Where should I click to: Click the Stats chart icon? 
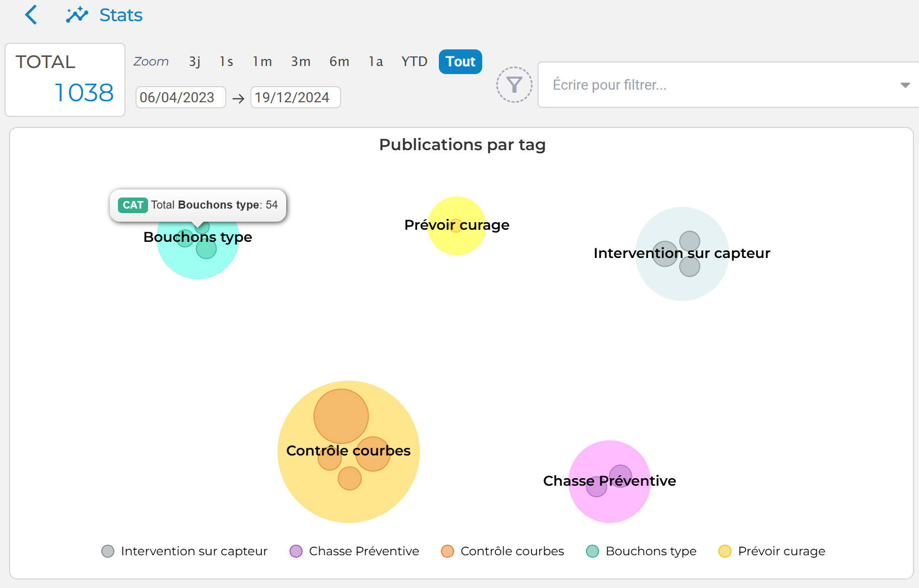[77, 15]
